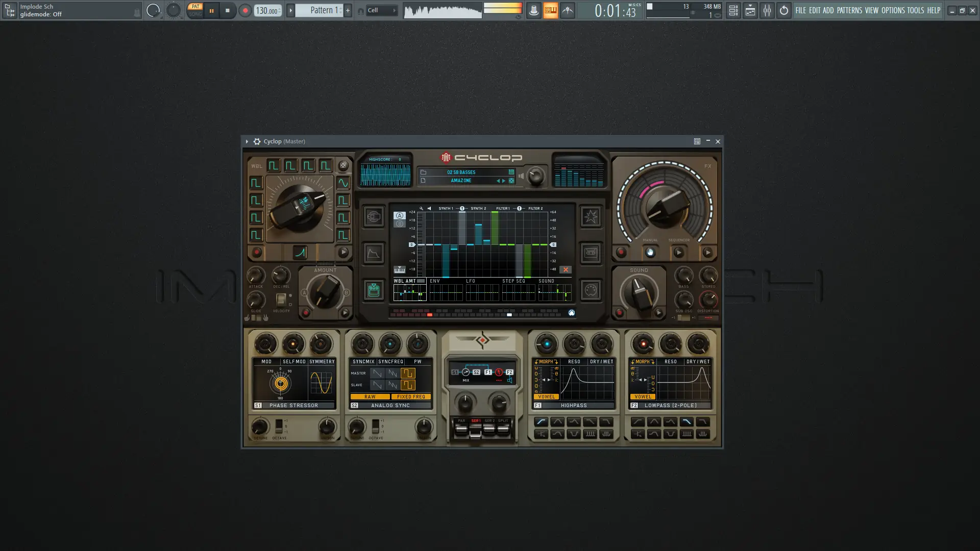The height and width of the screenshot is (551, 980).
Task: Open the Cell snap dropdown
Action: (381, 10)
